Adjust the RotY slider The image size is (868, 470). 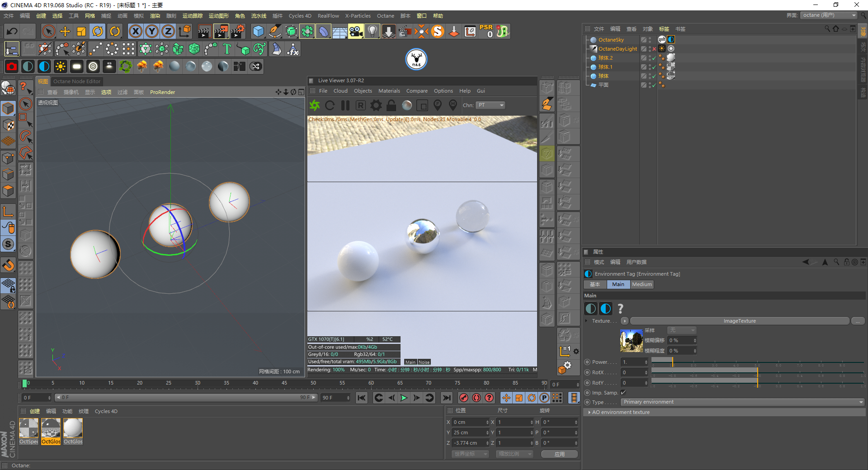click(758, 382)
